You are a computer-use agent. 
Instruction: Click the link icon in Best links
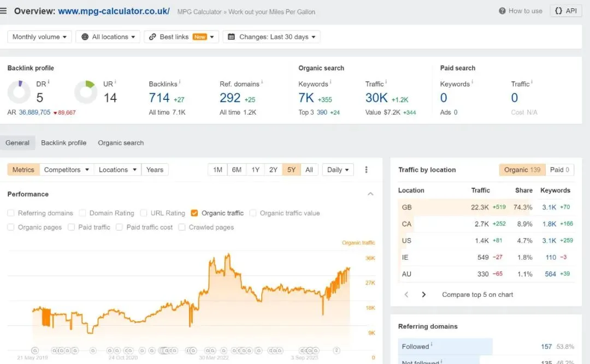point(152,37)
